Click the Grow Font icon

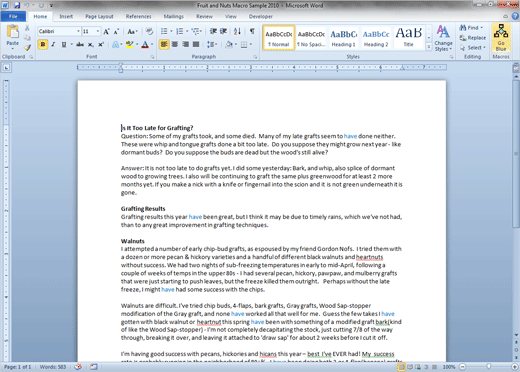coord(106,31)
